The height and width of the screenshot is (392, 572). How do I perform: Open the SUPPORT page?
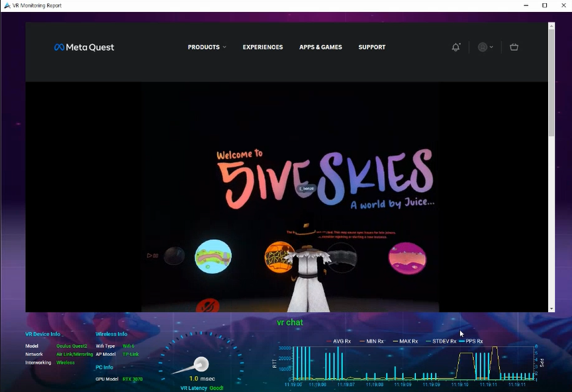pos(371,47)
